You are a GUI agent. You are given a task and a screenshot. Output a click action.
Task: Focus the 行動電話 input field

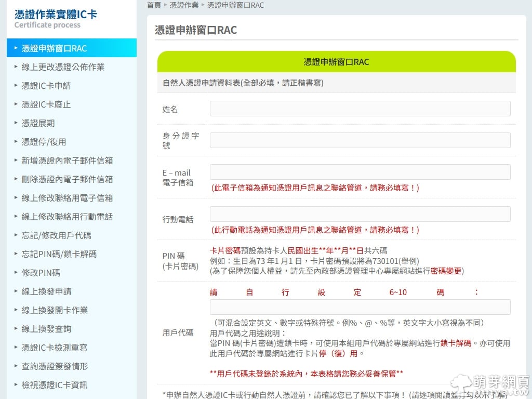[360, 214]
